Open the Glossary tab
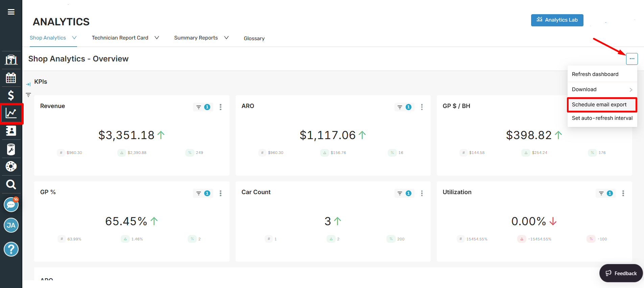 [x=254, y=38]
